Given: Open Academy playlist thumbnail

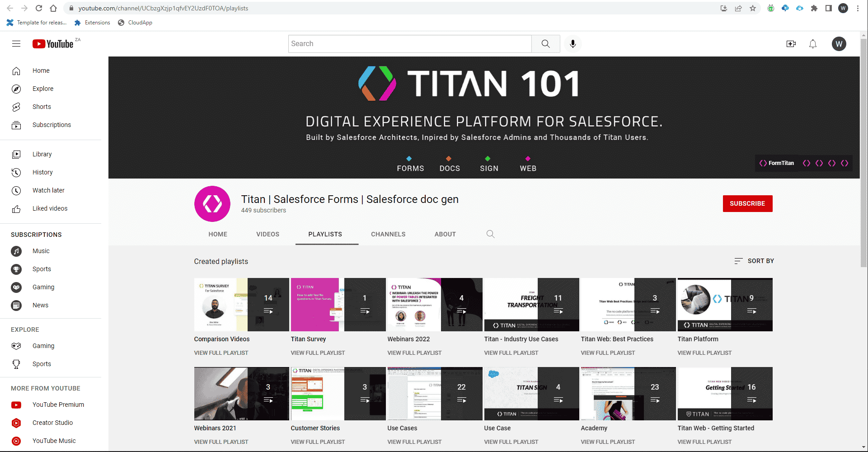Looking at the screenshot, I should [x=629, y=394].
